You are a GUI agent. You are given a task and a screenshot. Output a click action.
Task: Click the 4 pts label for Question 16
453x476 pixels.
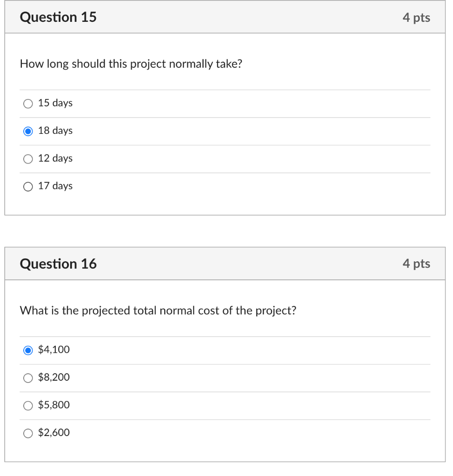click(x=417, y=263)
